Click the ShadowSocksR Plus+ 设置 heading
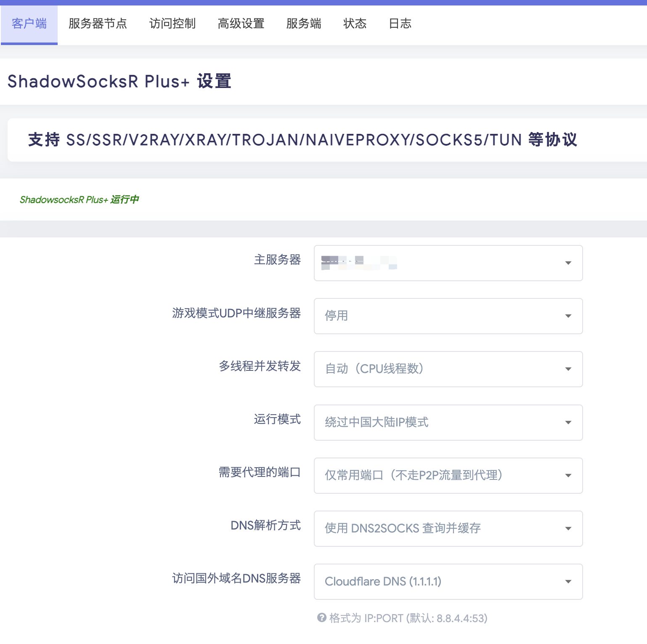Screen dimensions: 647x644 (119, 81)
